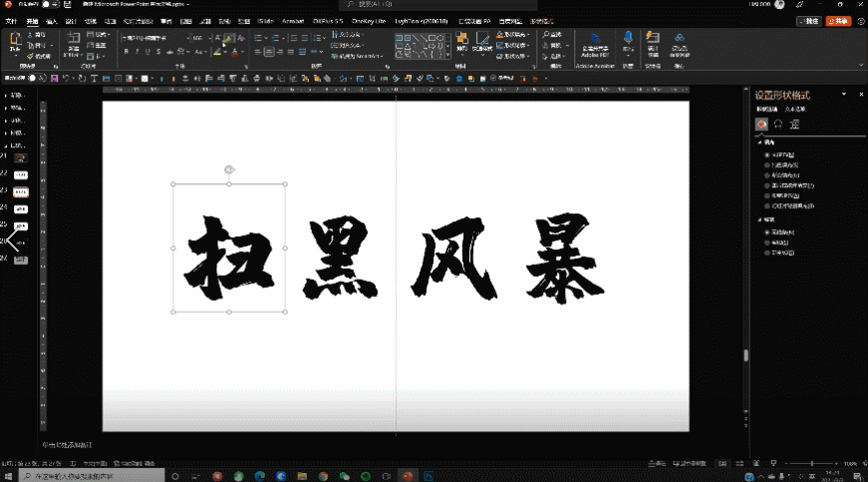The height and width of the screenshot is (482, 868).
Task: Open the font size dropdown
Action: pyautogui.click(x=210, y=38)
